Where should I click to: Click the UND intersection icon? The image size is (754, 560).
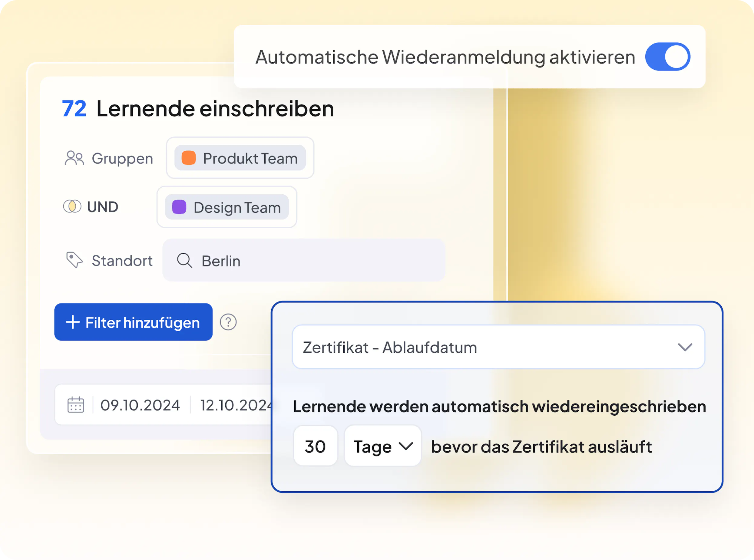click(72, 206)
